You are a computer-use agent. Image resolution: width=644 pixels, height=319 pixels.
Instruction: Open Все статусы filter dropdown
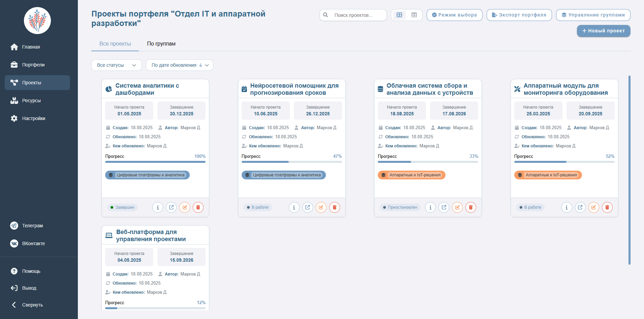[116, 65]
